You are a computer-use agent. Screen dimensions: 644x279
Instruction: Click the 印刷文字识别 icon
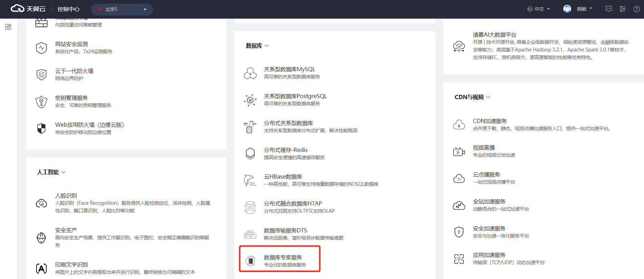point(41,268)
